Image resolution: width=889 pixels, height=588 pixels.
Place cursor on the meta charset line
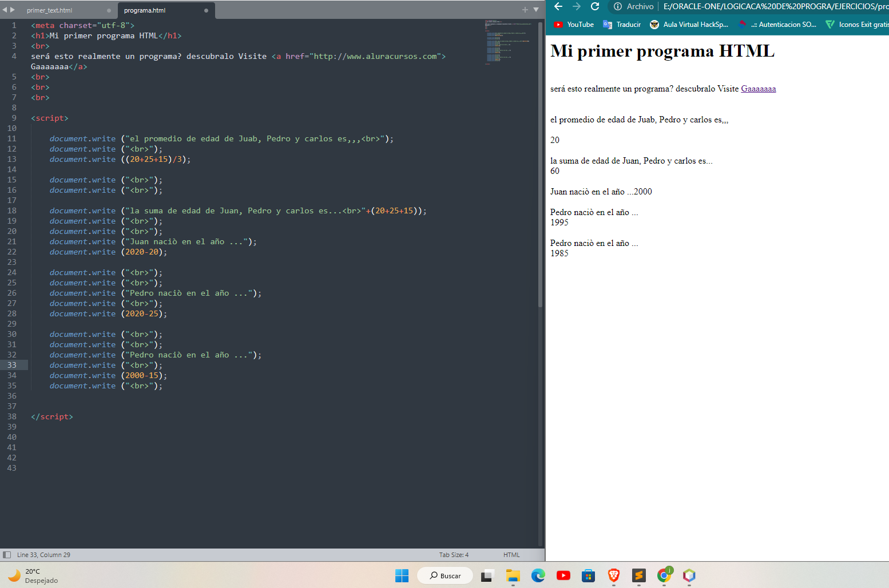(x=82, y=25)
